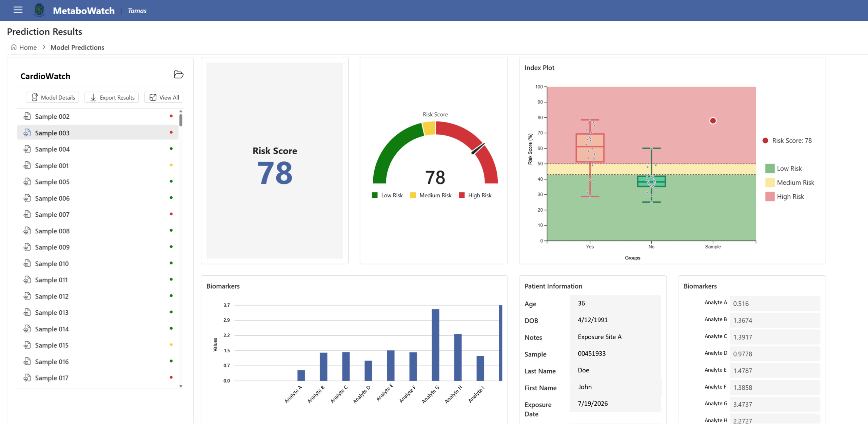Open the hamburger navigation menu

click(x=18, y=10)
